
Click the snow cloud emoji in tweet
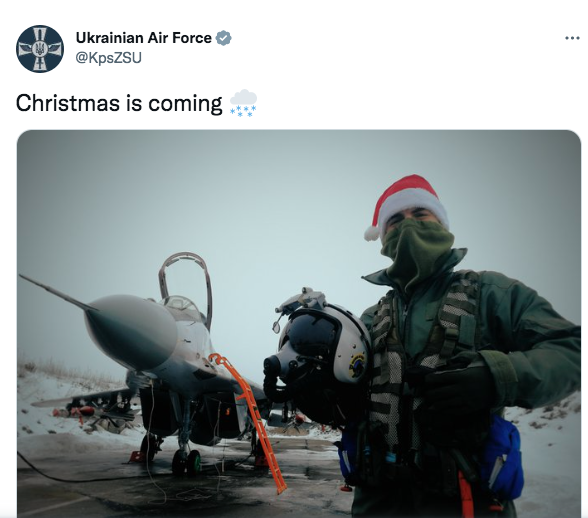point(243,103)
